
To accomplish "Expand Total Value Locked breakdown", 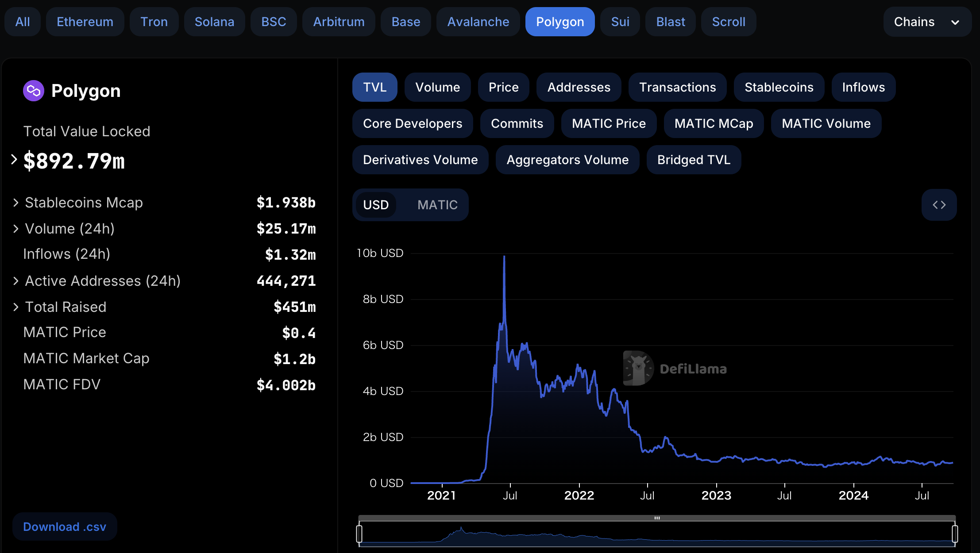I will [14, 159].
